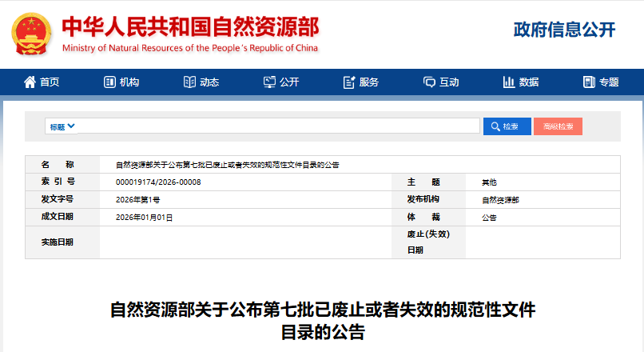
Task: Click the home icon beside 首页
Action: 30,82
